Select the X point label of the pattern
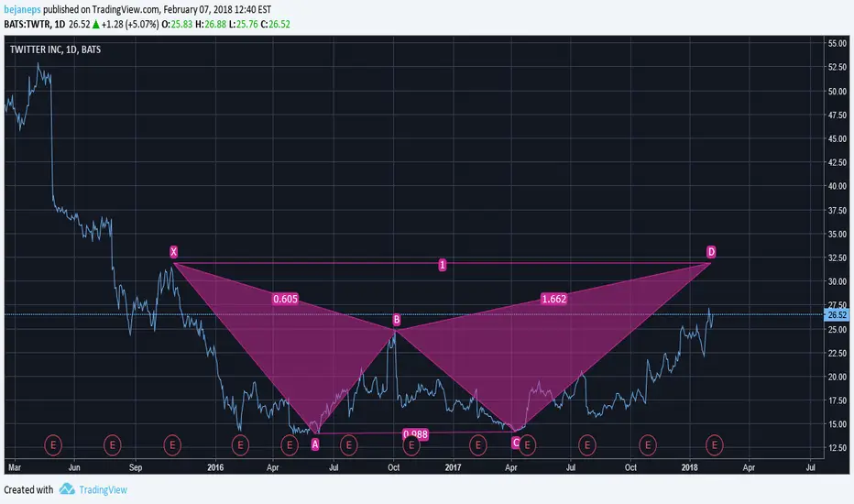The width and height of the screenshot is (854, 504). 173,252
